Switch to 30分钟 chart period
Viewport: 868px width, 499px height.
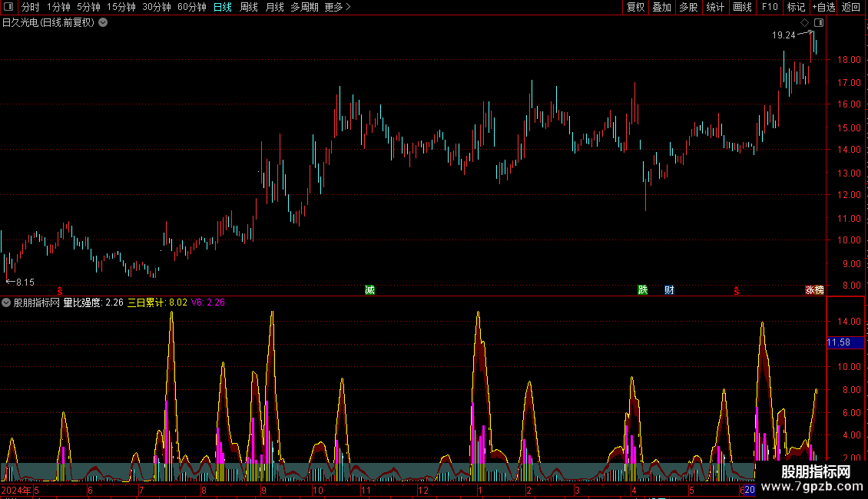point(157,7)
